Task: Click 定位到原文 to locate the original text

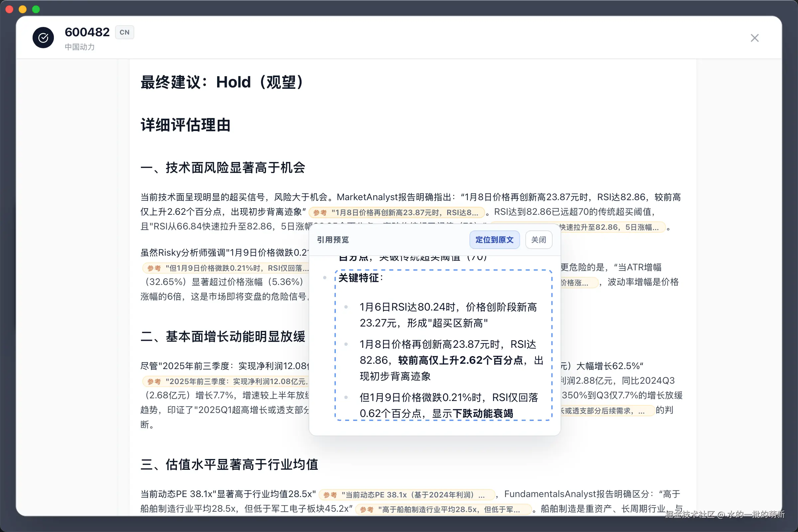Action: pos(495,240)
